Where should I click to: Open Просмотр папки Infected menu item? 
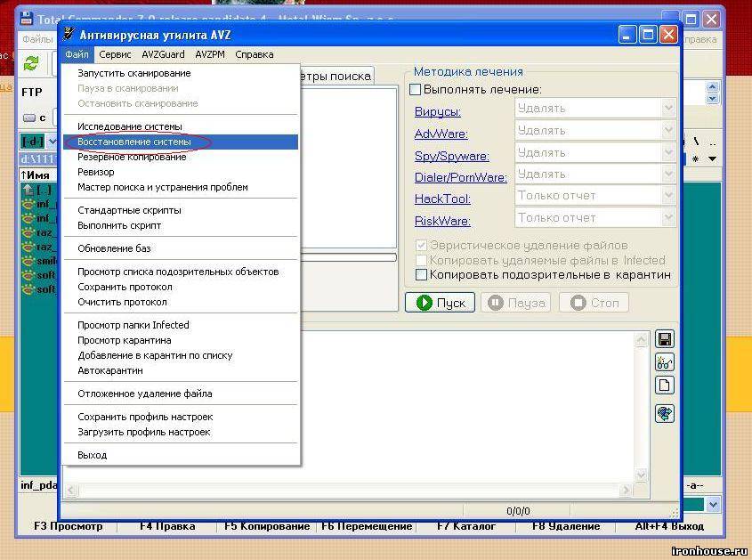pyautogui.click(x=181, y=325)
